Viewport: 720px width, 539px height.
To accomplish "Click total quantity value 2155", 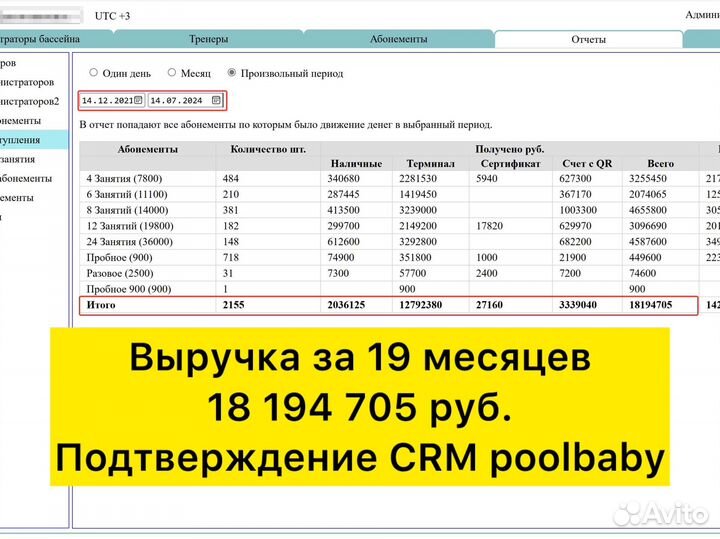I will [x=234, y=305].
